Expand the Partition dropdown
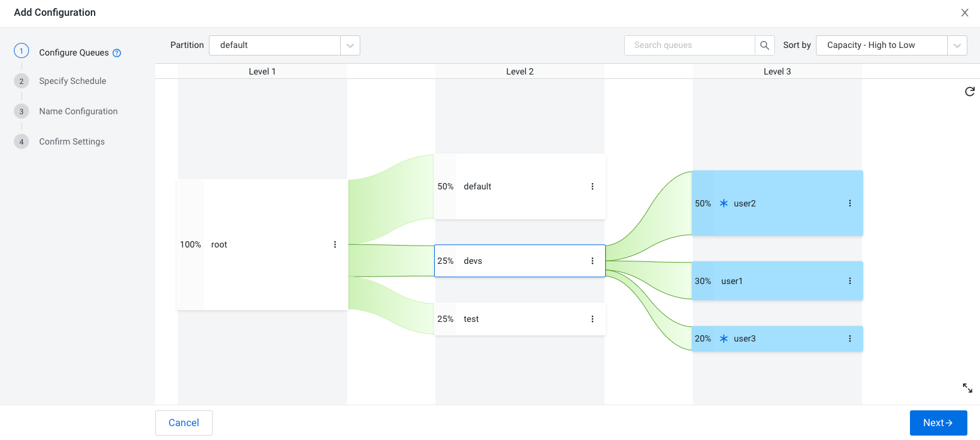Viewport: 980px width, 440px height. pyautogui.click(x=285, y=45)
